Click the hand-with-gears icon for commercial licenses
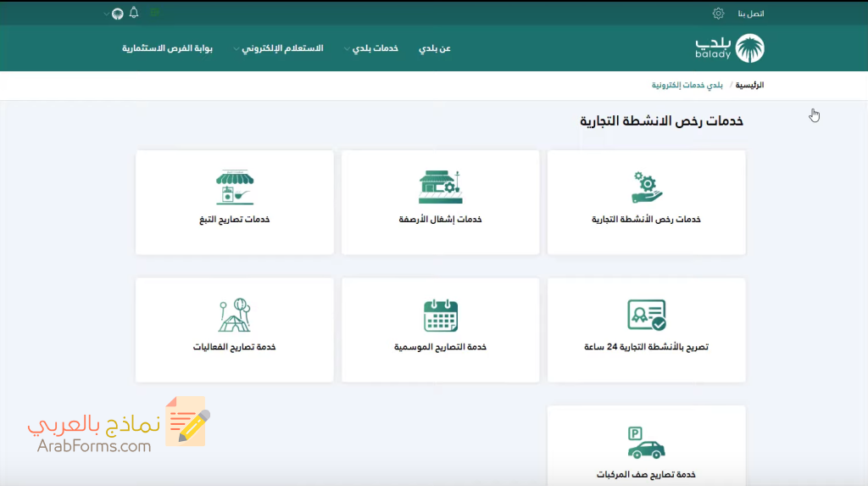The width and height of the screenshot is (868, 486). [647, 187]
